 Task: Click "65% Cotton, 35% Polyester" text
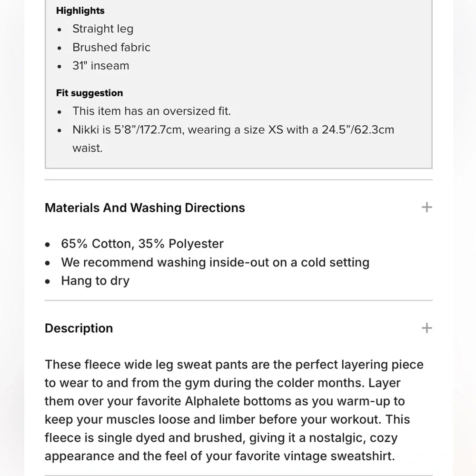[142, 244]
